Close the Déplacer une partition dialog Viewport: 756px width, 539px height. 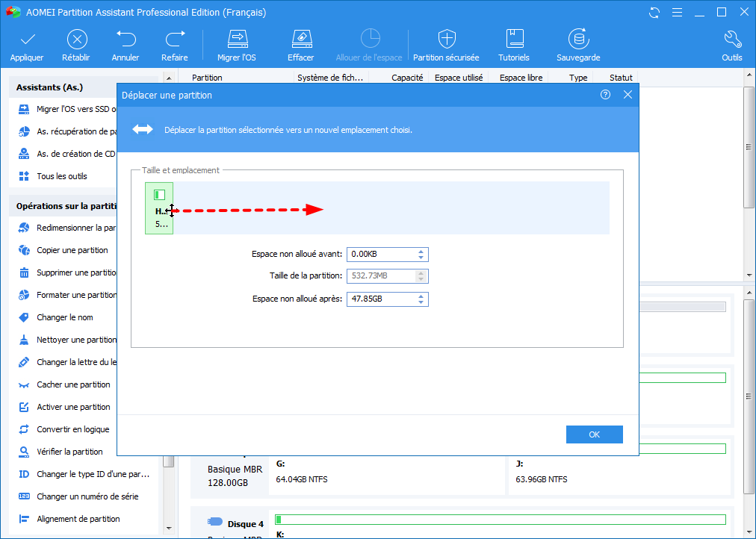628,95
